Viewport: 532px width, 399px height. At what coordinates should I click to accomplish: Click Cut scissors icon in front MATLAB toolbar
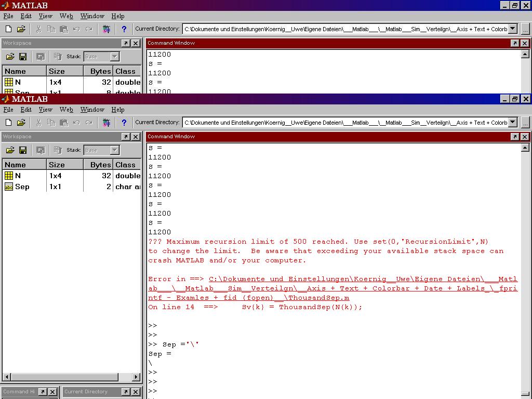tap(38, 123)
